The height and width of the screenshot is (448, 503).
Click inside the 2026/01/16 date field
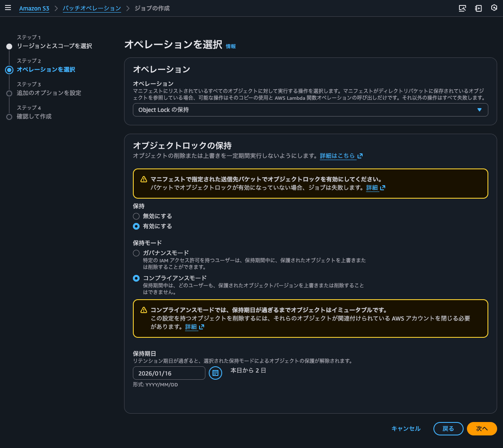click(x=169, y=373)
